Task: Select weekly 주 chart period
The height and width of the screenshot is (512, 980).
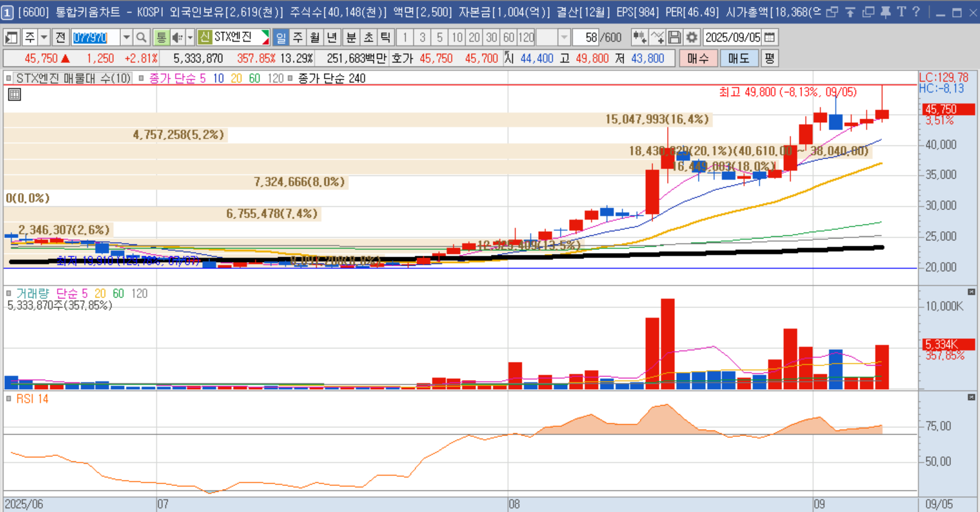Action: click(298, 38)
